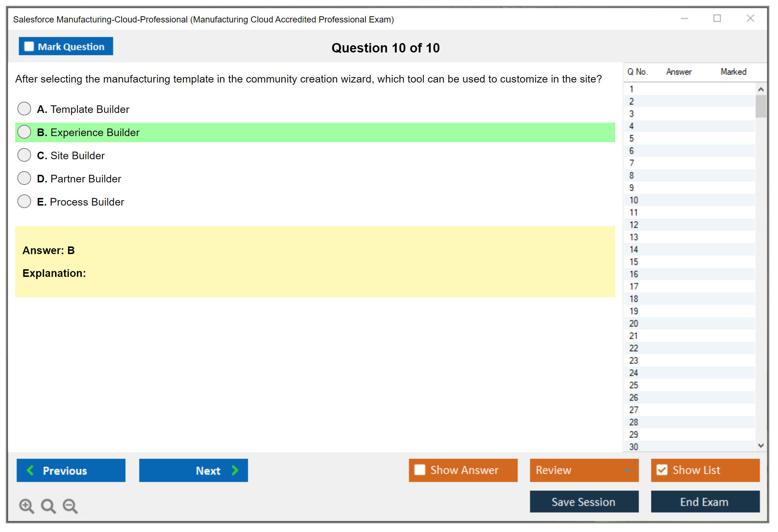Open question 10 in the list
This screenshot has height=532, width=778.
pyautogui.click(x=634, y=200)
